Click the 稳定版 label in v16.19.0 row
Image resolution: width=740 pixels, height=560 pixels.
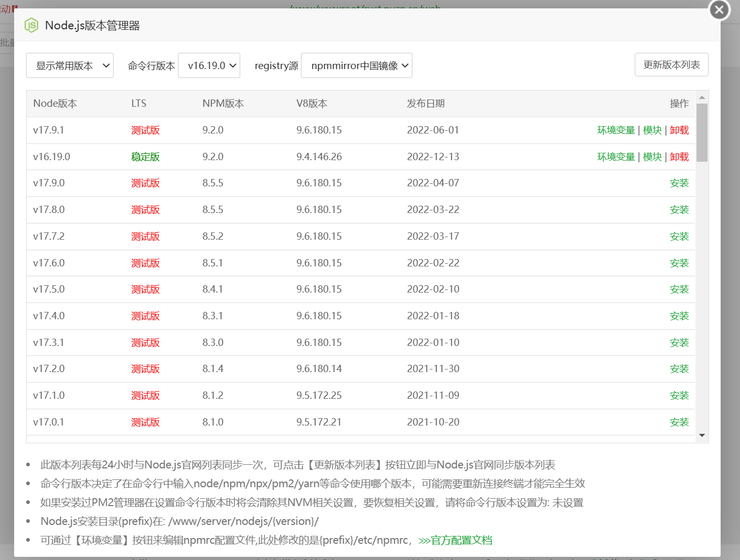145,157
